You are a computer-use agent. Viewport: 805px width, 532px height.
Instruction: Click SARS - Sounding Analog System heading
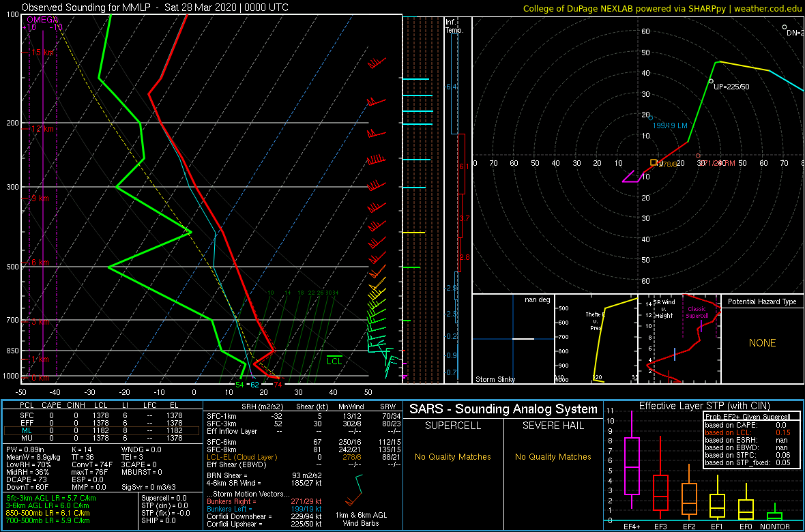(503, 409)
